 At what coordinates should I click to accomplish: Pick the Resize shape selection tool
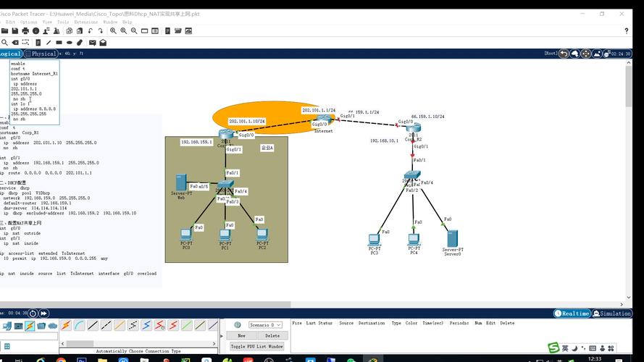(x=25, y=42)
